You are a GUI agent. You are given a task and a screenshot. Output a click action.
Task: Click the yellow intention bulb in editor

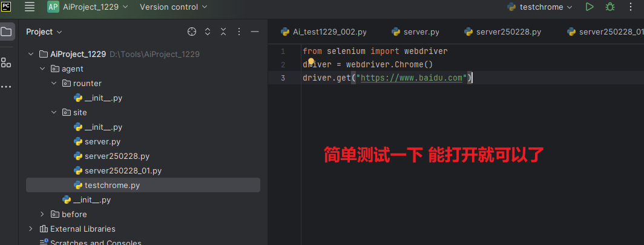(x=311, y=61)
